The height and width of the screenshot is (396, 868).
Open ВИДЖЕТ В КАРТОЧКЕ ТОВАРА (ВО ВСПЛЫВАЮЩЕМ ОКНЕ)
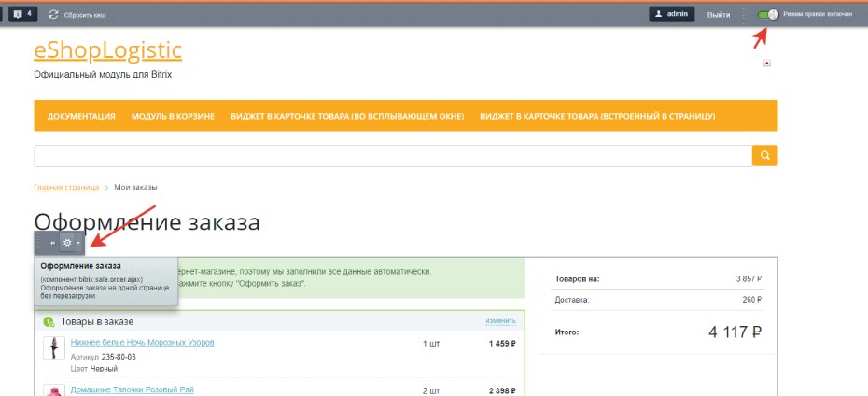[x=347, y=117]
